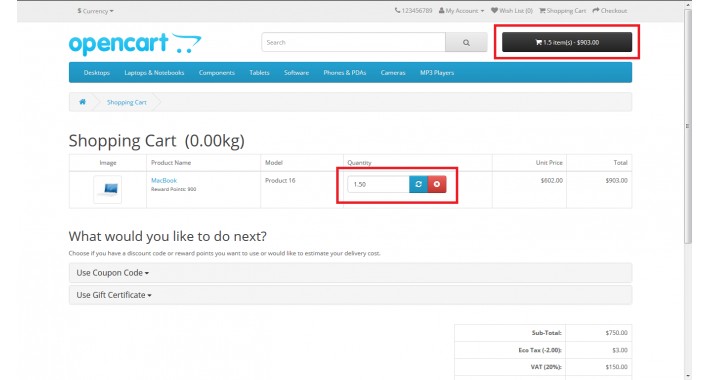Open the Shopping Cart header link

pos(562,10)
